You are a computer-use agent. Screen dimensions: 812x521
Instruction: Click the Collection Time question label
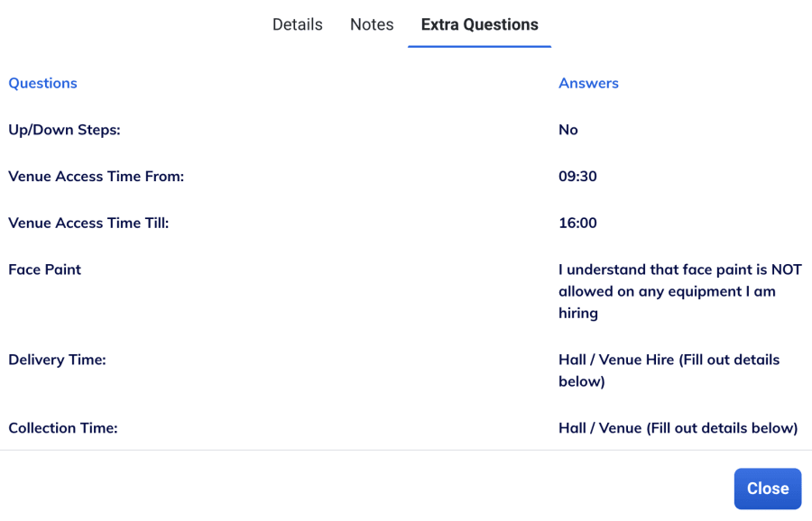point(63,428)
